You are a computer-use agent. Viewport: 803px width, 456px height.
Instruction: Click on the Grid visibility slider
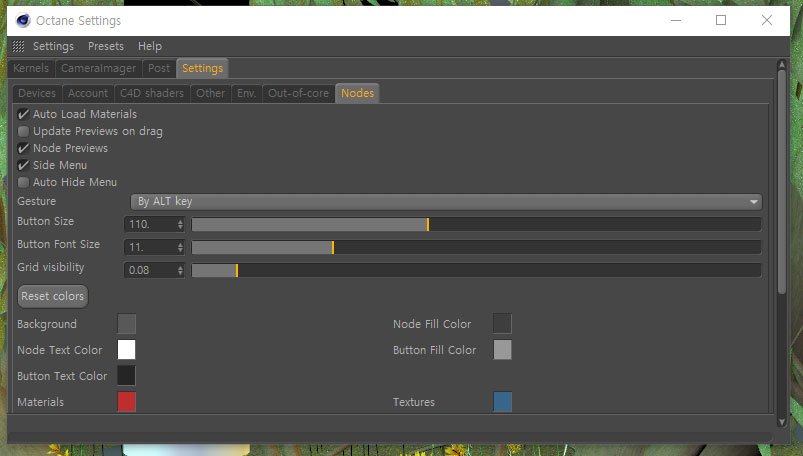476,271
